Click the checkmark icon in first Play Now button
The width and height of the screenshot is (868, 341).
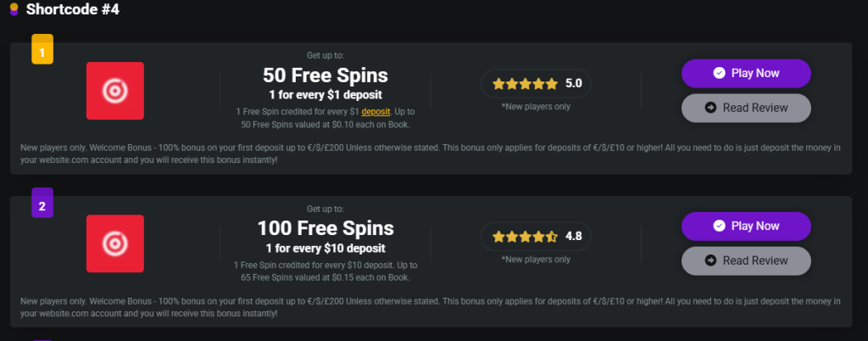pos(719,73)
